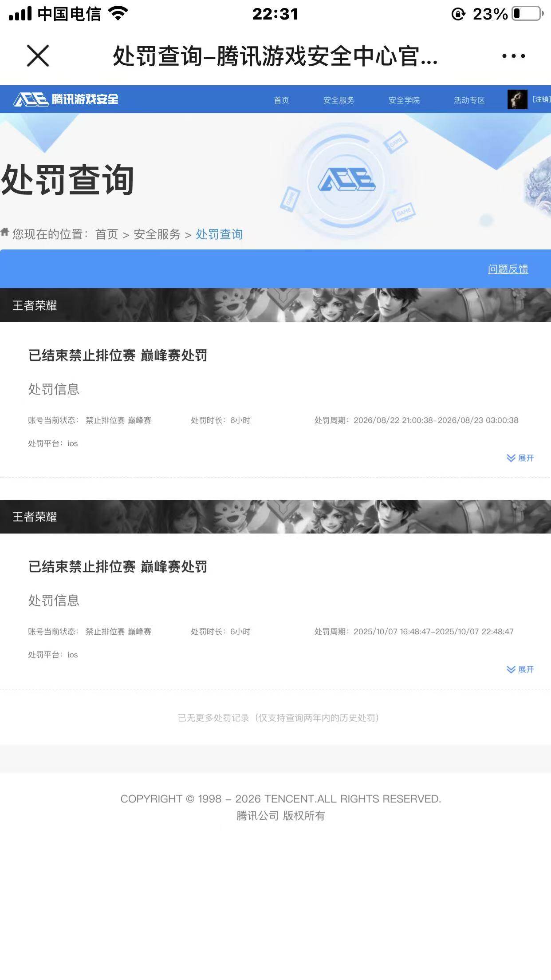The width and height of the screenshot is (551, 980).
Task: Click the 注销 logout link
Action: coord(541,99)
